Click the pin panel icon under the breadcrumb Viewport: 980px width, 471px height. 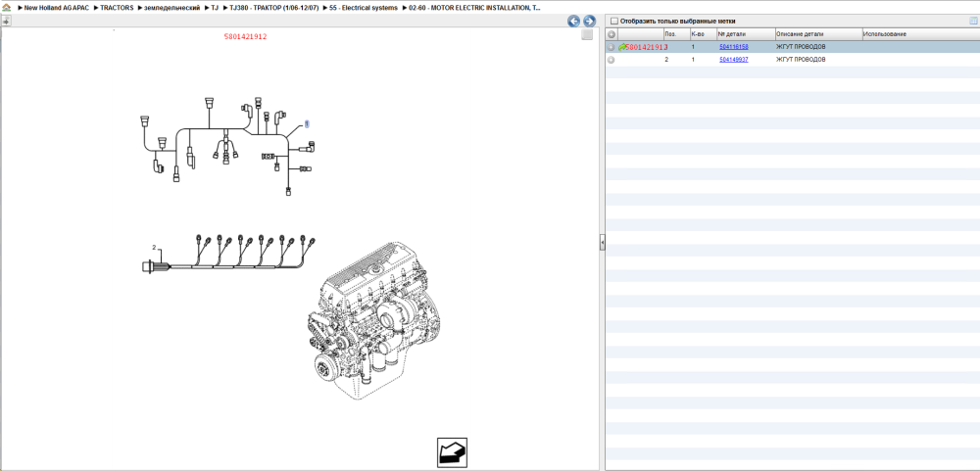tap(6, 21)
